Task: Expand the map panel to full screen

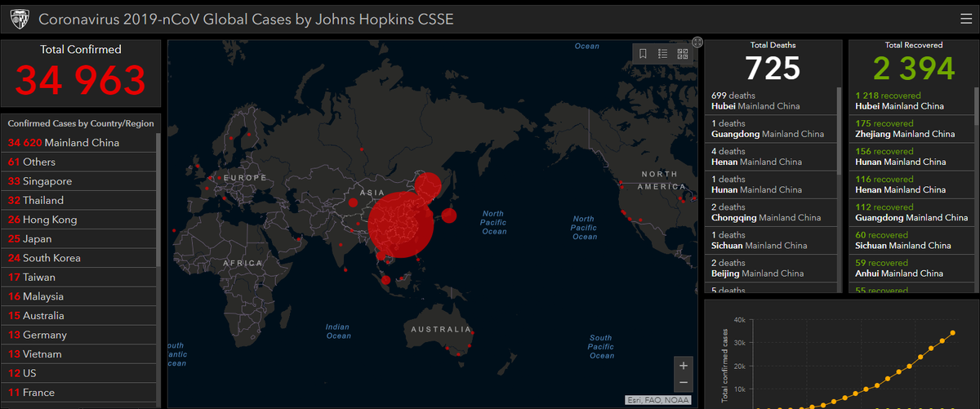Action: pyautogui.click(x=697, y=42)
